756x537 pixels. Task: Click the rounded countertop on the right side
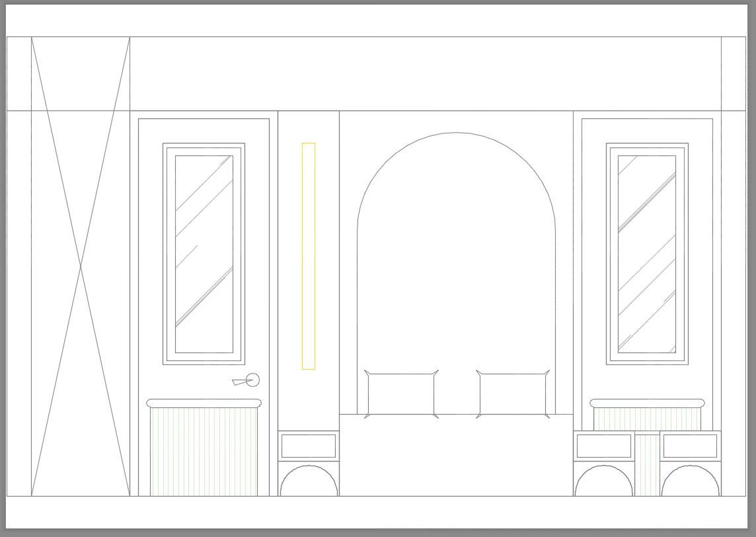(647, 403)
